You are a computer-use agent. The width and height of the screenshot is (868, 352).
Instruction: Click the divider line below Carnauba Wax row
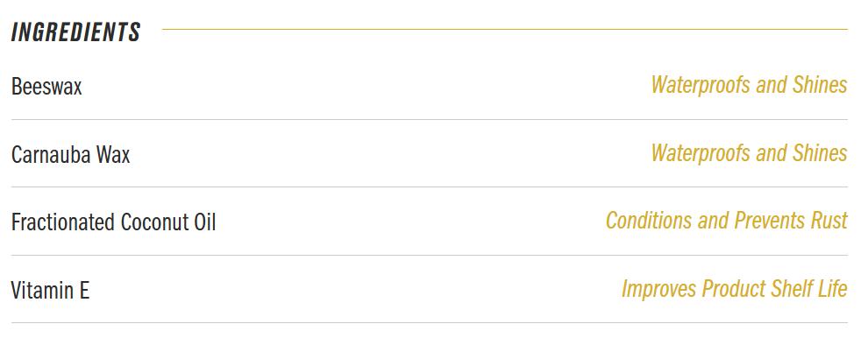click(430, 187)
